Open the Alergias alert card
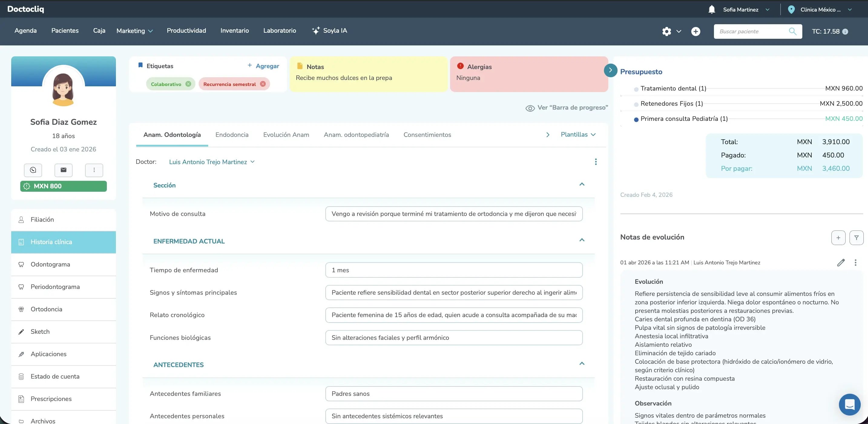Image resolution: width=868 pixels, height=424 pixels. point(529,74)
